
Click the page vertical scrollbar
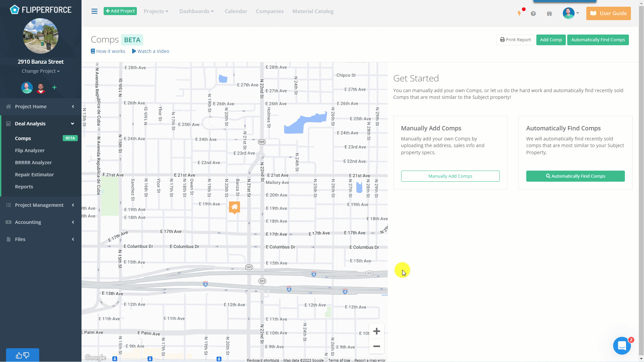click(641, 181)
